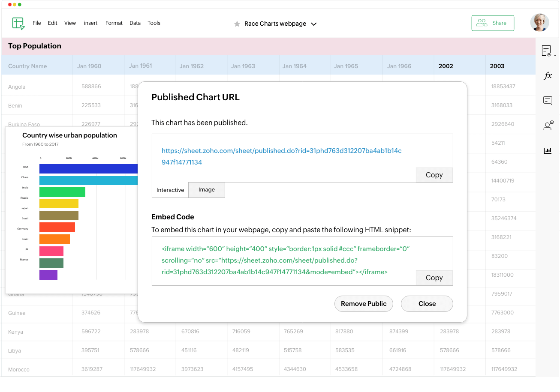Open the published sheet.zoho.com chart link
Screen dimensions: 560x392
pyautogui.click(x=281, y=151)
